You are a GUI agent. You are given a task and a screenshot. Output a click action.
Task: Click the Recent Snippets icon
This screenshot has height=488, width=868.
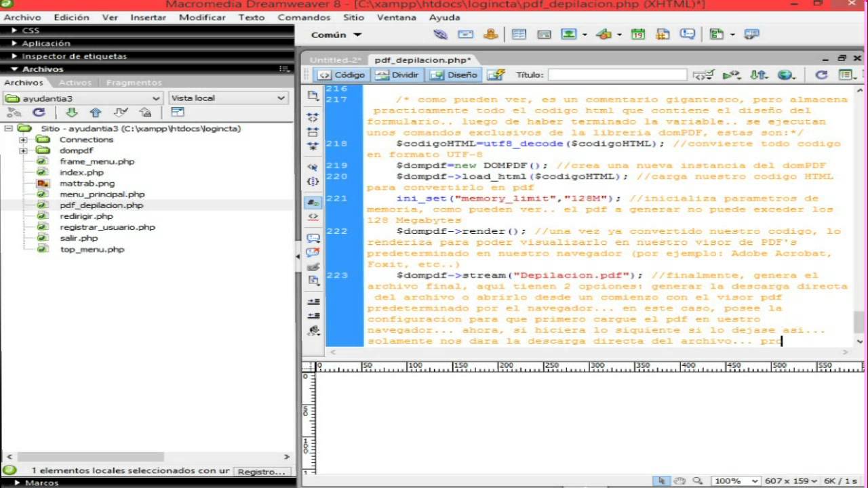313,279
